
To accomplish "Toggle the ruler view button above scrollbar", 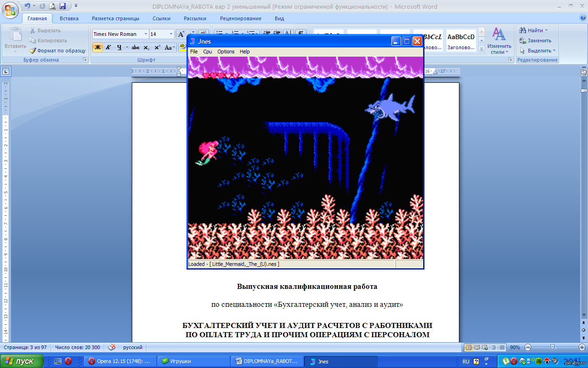I will click(x=583, y=72).
